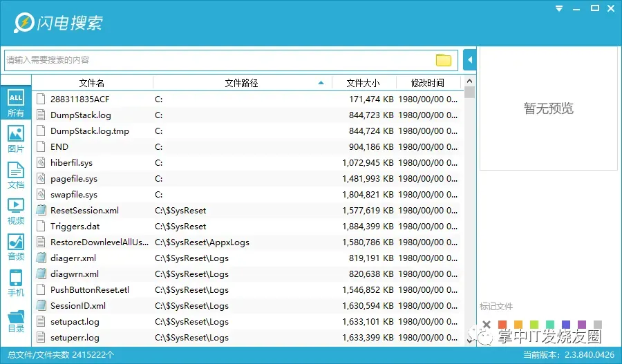Viewport: 622px width, 364px height.
Task: Choose the lime green mark color swatch
Action: 534,325
